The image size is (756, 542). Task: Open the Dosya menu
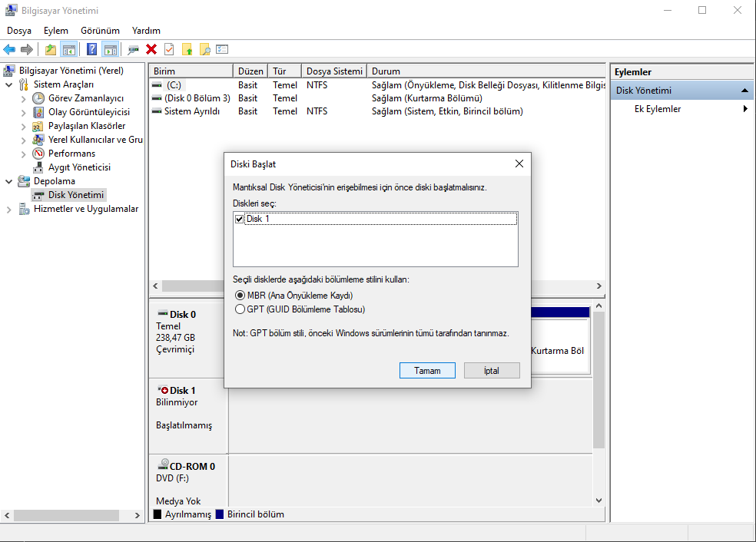tap(19, 31)
